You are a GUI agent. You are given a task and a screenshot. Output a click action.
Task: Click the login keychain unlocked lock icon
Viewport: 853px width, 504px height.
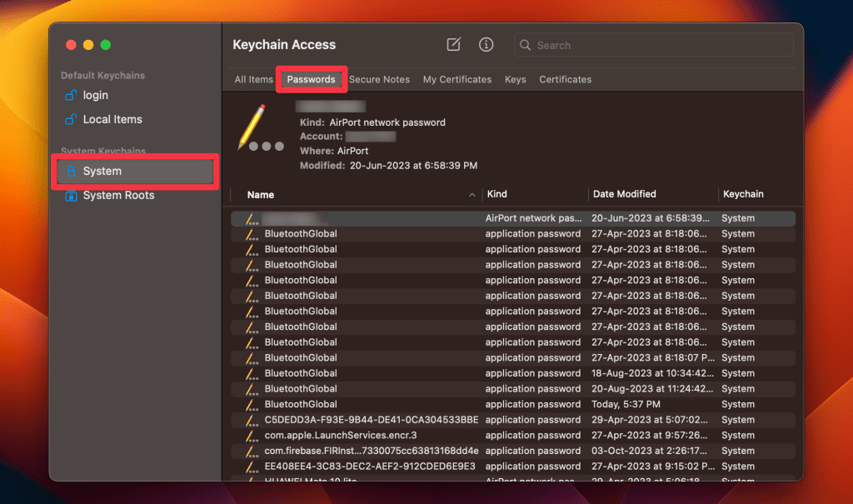[71, 96]
